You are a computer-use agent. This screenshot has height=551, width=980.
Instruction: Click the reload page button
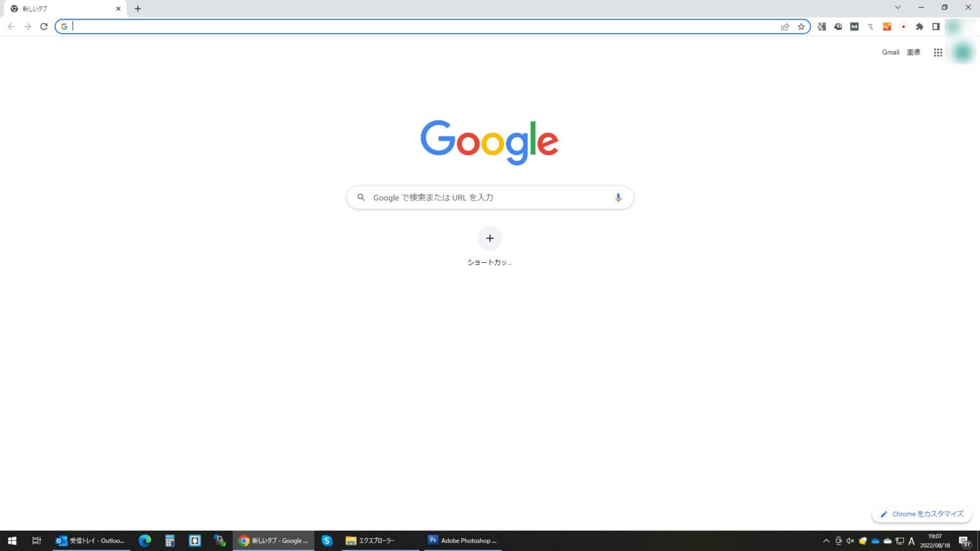tap(44, 27)
